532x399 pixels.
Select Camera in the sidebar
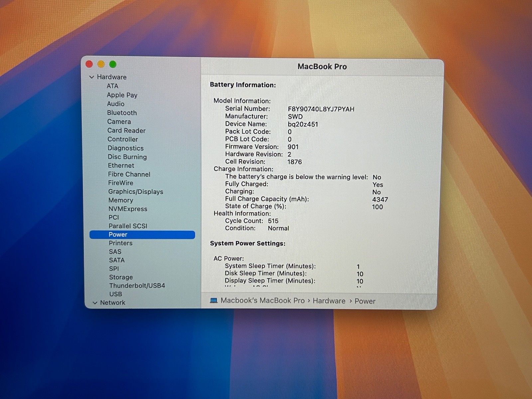point(119,122)
